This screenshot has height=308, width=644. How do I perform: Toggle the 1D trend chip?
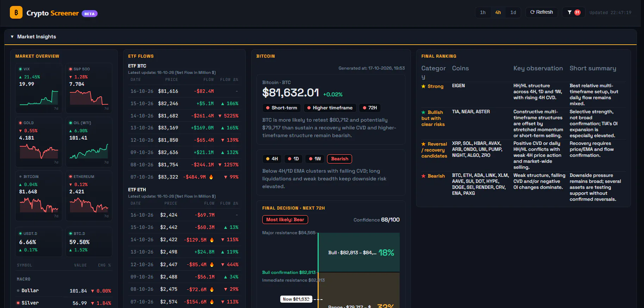click(x=293, y=159)
